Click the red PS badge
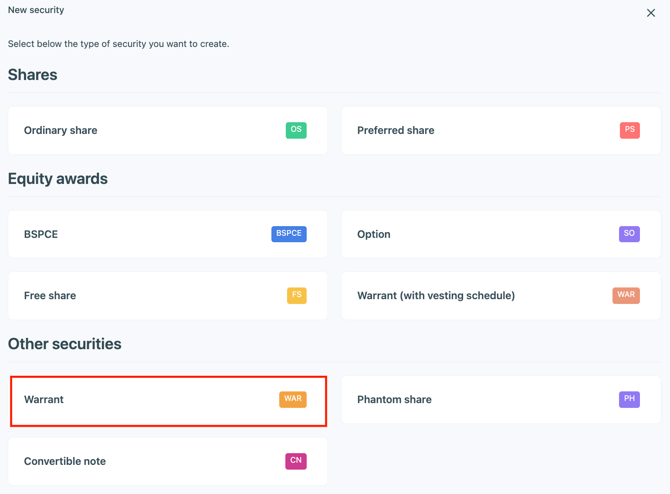This screenshot has width=670, height=494. point(629,130)
